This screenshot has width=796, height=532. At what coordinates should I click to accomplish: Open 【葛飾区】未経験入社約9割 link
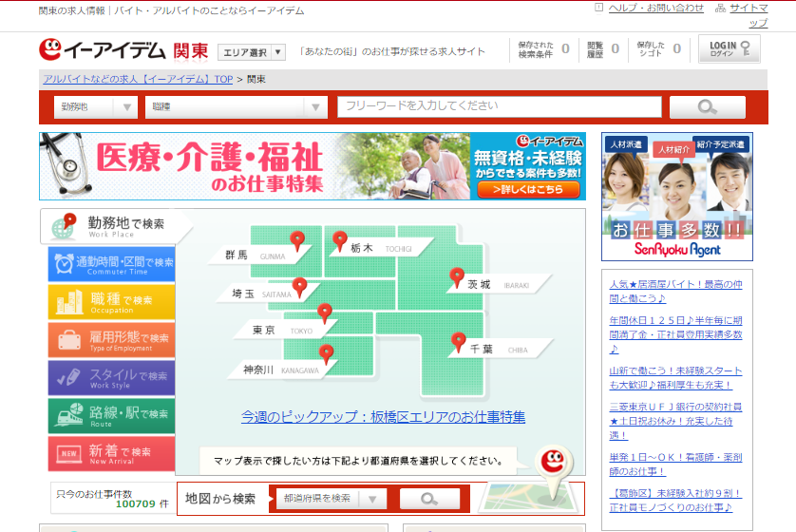(x=675, y=500)
